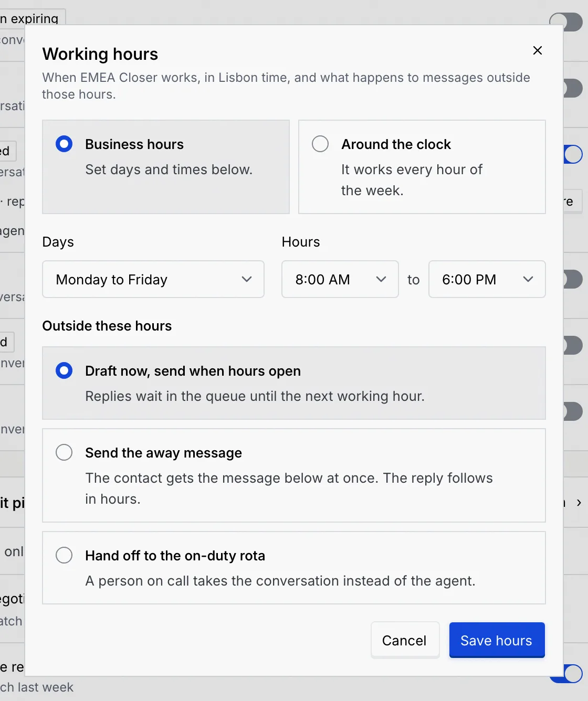Image resolution: width=588 pixels, height=701 pixels.
Task: Close the Working hours dialog
Action: pos(538,50)
